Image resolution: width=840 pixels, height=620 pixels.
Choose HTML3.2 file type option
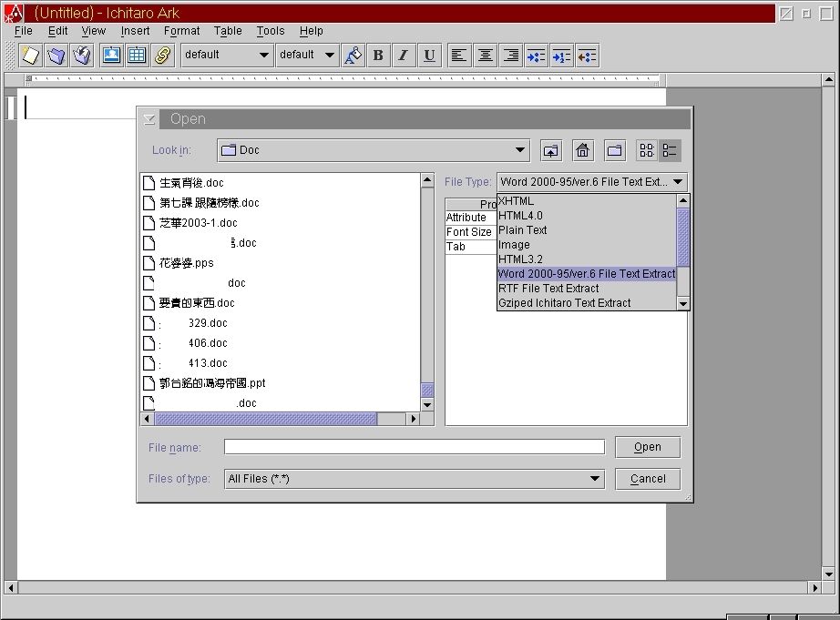(x=587, y=259)
